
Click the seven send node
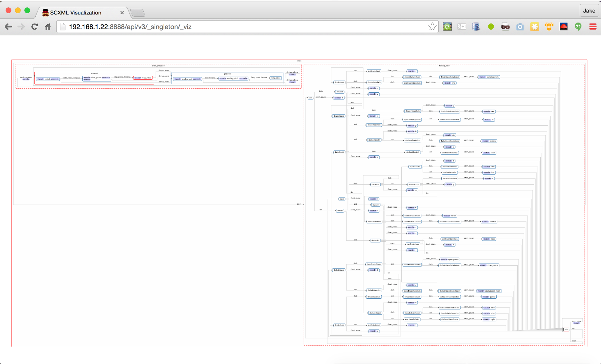coord(450,216)
